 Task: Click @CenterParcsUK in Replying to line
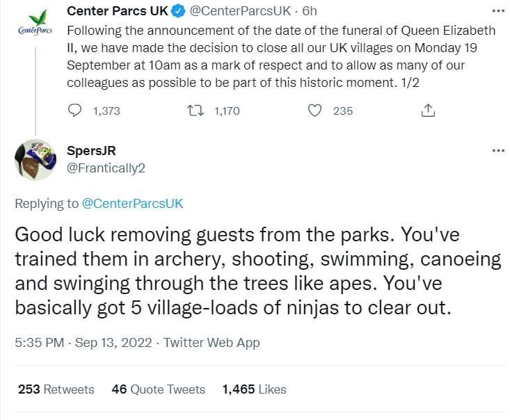pyautogui.click(x=132, y=203)
